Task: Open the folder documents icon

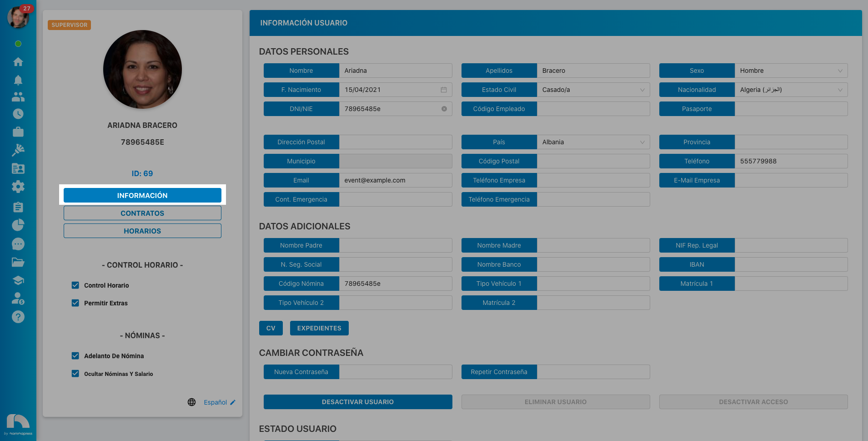Action: coord(18,262)
